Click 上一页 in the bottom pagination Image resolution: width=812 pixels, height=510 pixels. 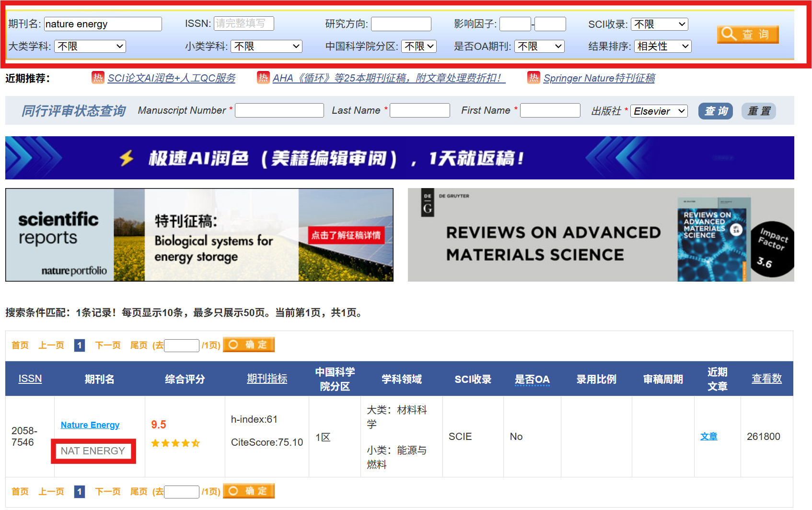(x=51, y=492)
